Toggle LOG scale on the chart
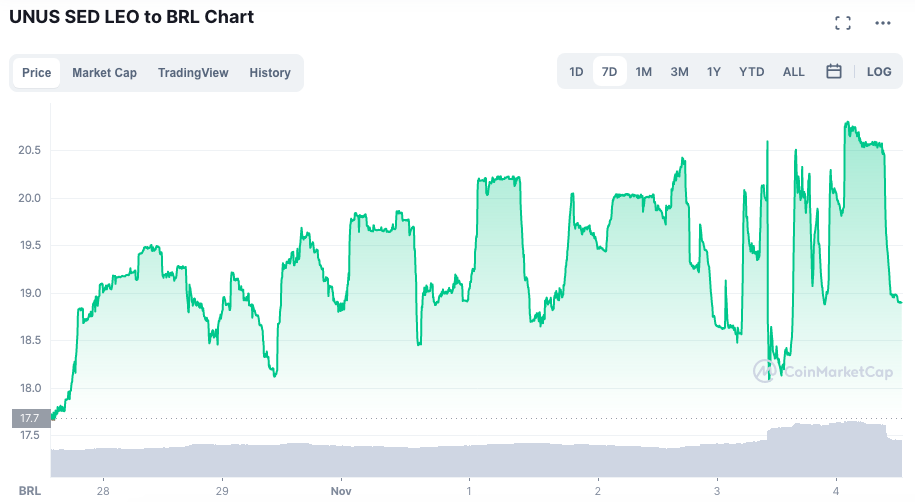915x502 pixels. (879, 72)
